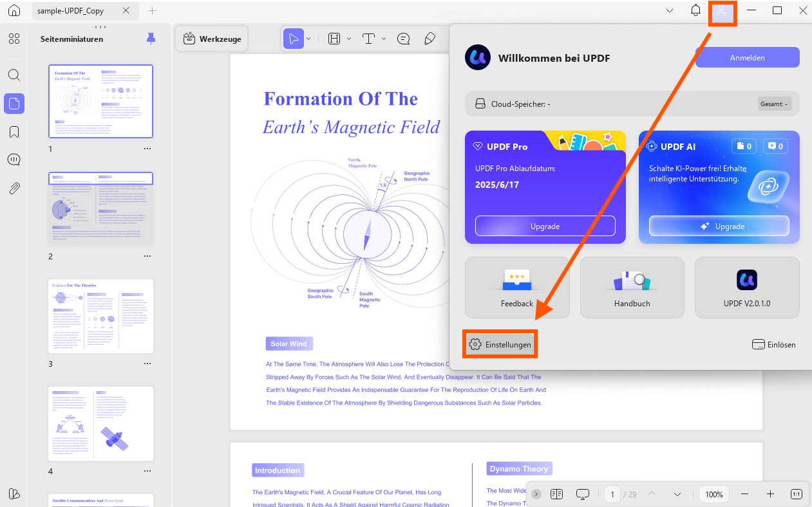Expand the pointer tool dropdown arrow

tap(308, 39)
